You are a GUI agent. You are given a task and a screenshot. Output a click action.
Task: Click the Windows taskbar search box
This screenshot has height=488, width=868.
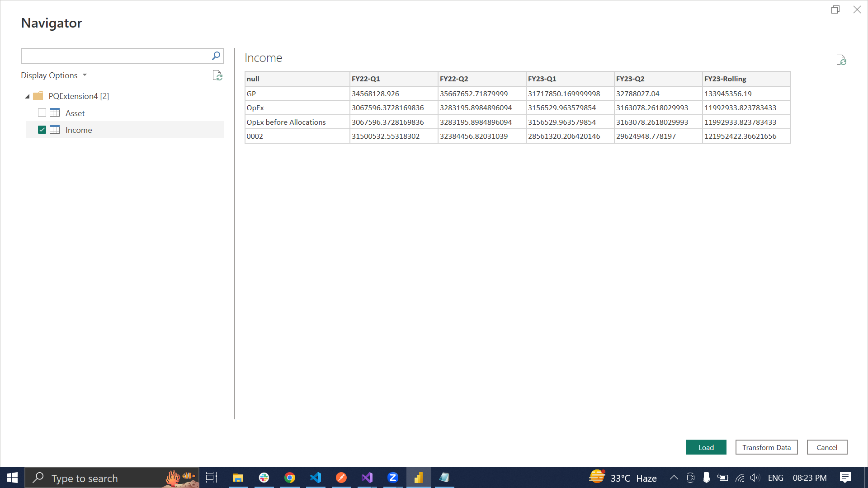tap(112, 478)
